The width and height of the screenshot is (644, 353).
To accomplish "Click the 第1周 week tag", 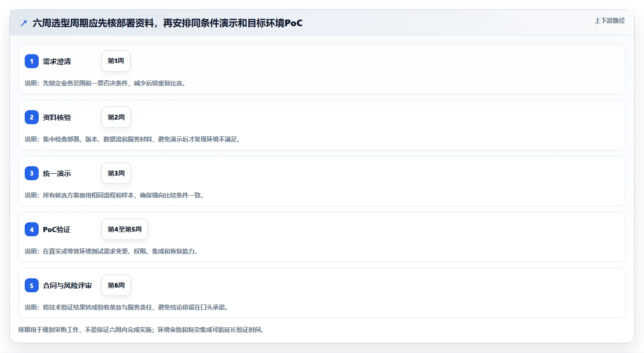I will [x=116, y=61].
